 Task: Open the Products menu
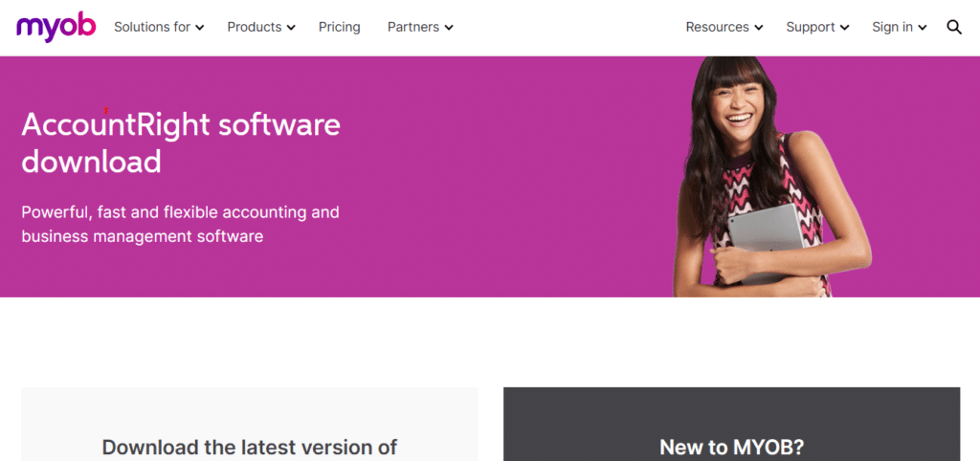click(x=254, y=27)
